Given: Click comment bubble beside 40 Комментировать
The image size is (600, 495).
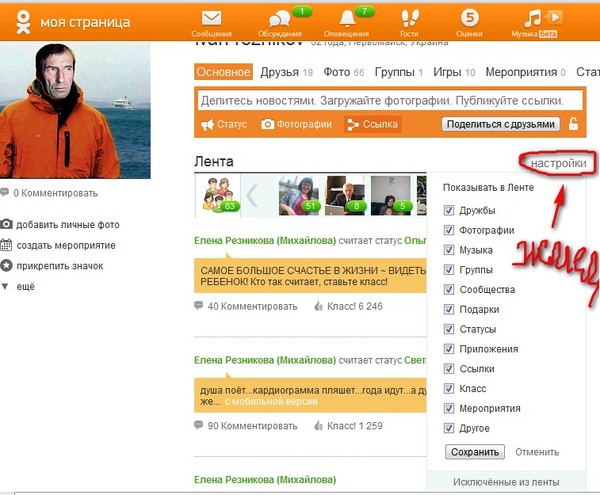Looking at the screenshot, I should pos(198,306).
